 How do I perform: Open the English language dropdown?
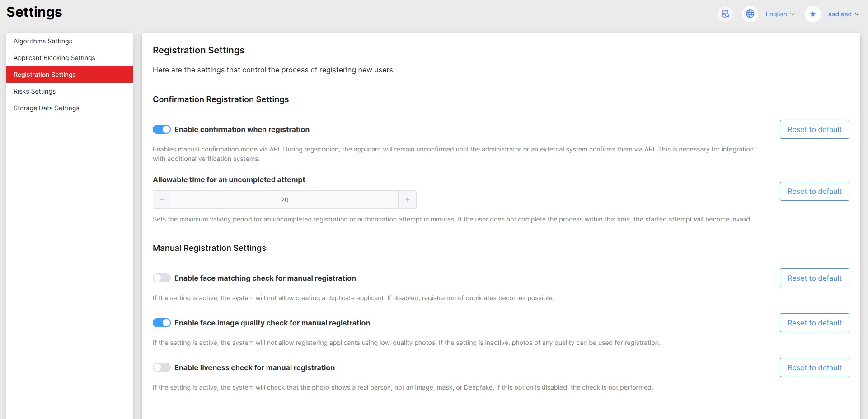click(780, 14)
